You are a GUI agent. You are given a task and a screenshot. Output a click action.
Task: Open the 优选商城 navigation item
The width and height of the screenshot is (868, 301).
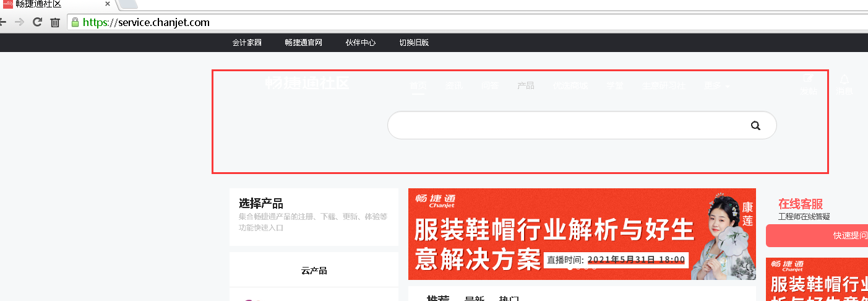point(570,86)
